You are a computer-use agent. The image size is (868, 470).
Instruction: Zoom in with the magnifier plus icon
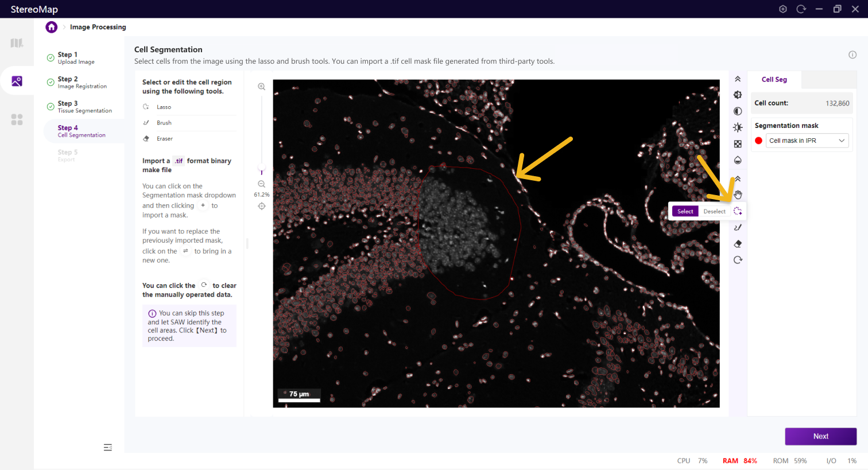pyautogui.click(x=262, y=87)
